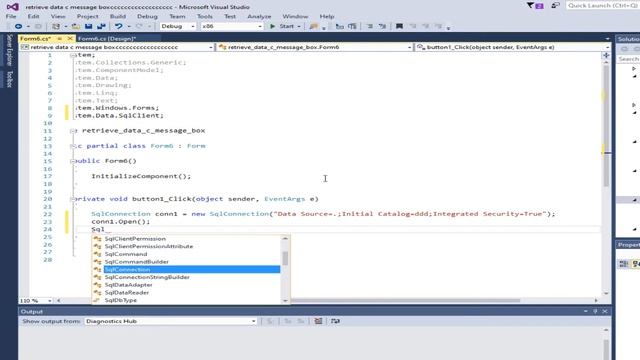The image size is (640, 360).
Task: Switch to the Form6.cs [Design] tab
Action: point(107,38)
